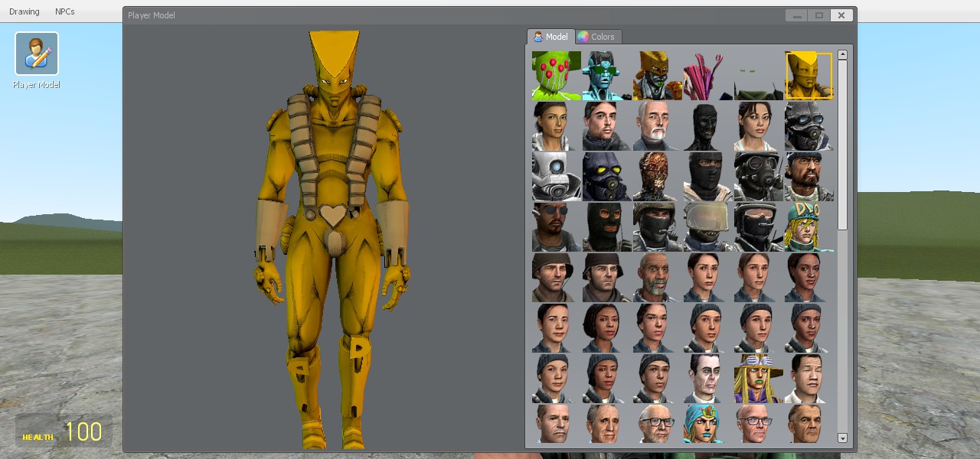Open the NPCs menu
The height and width of the screenshot is (459, 980).
(65, 11)
